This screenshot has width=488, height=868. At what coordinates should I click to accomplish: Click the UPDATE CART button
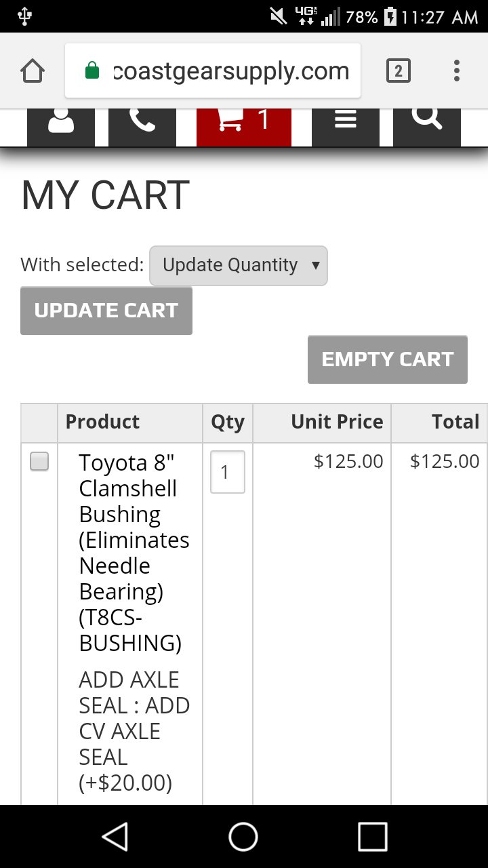coord(106,311)
